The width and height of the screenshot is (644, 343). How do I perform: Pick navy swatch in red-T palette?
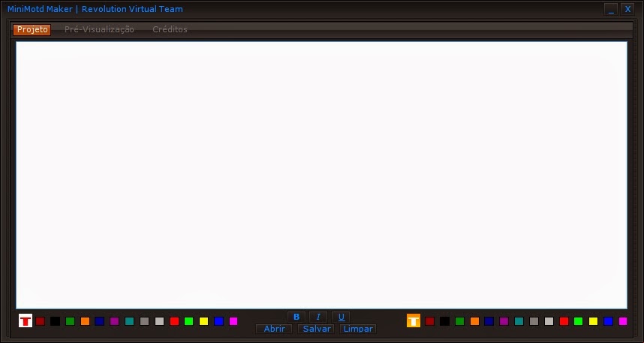coord(99,321)
